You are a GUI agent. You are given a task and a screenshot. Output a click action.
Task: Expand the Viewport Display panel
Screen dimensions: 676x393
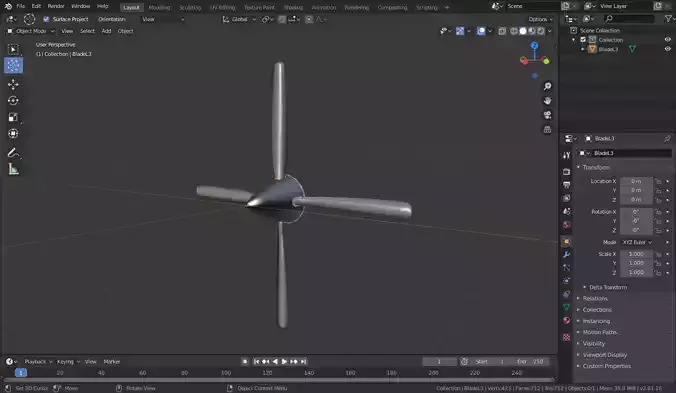(604, 355)
